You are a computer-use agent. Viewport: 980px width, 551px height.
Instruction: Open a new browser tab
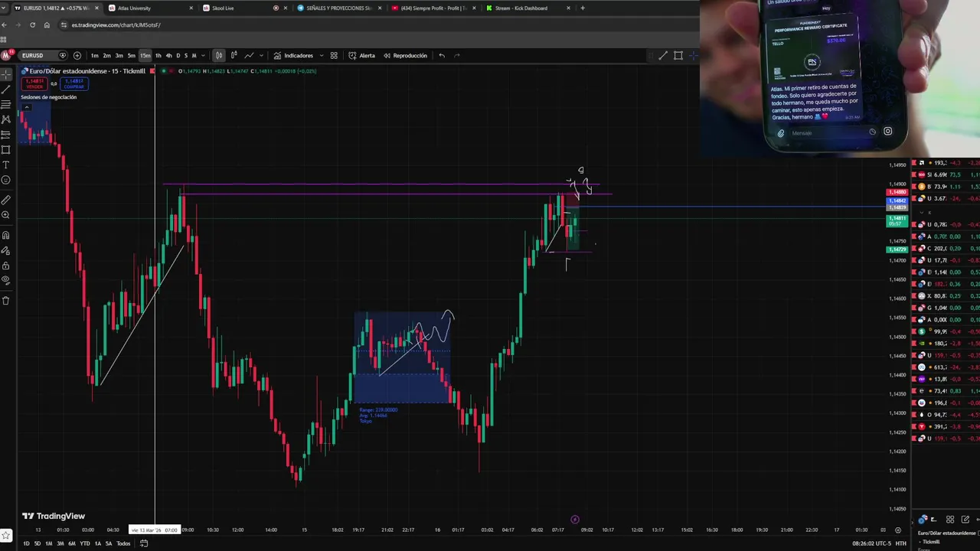pyautogui.click(x=583, y=8)
